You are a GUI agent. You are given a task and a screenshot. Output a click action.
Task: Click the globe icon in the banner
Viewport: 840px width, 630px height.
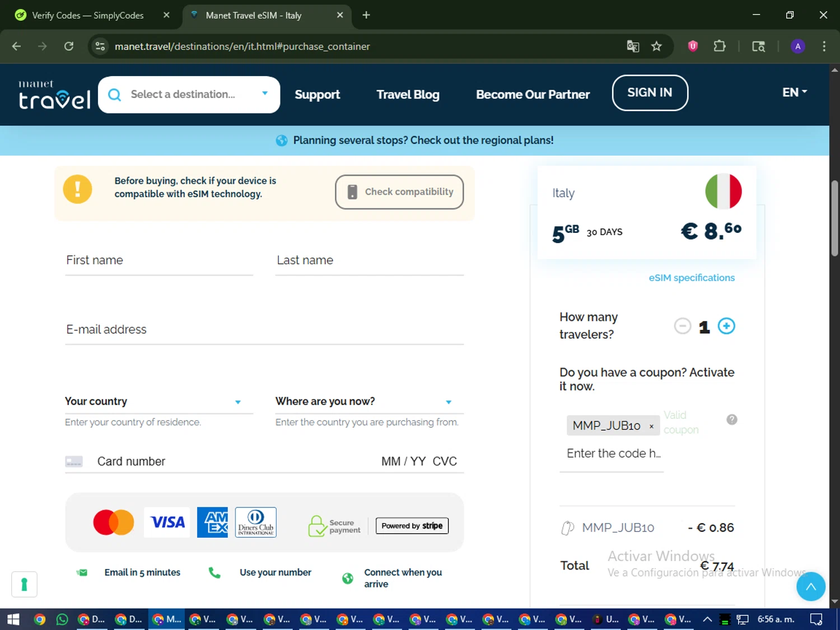click(282, 141)
